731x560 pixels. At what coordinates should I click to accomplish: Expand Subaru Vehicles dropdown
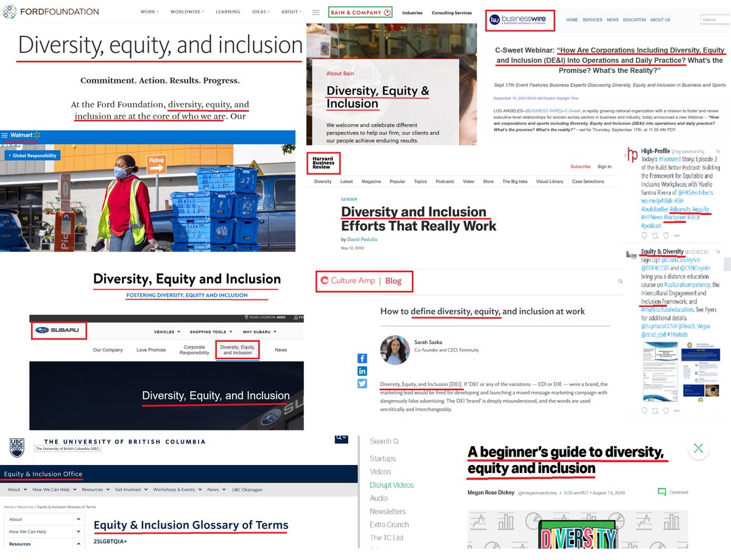pos(168,332)
